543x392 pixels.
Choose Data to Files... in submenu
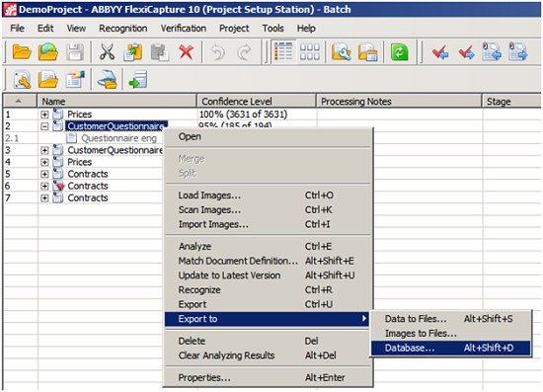click(450, 319)
